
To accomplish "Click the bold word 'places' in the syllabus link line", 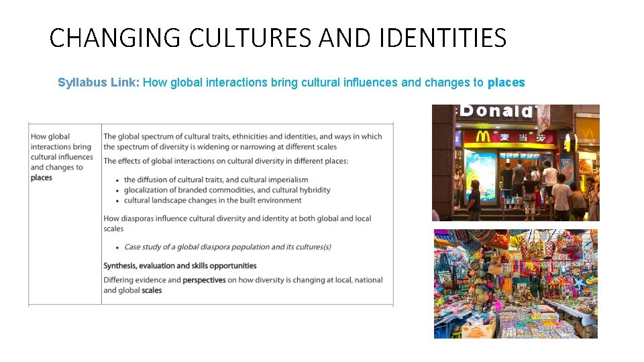I will point(506,83).
